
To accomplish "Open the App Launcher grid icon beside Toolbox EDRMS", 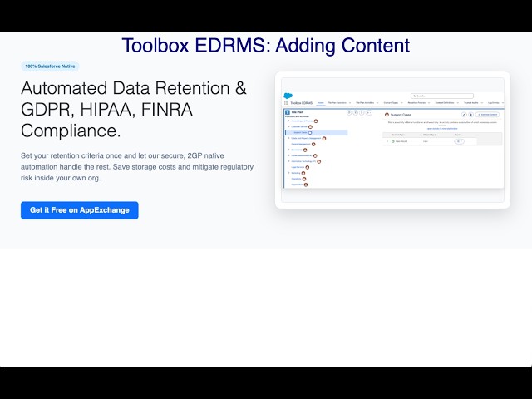I will [286, 103].
